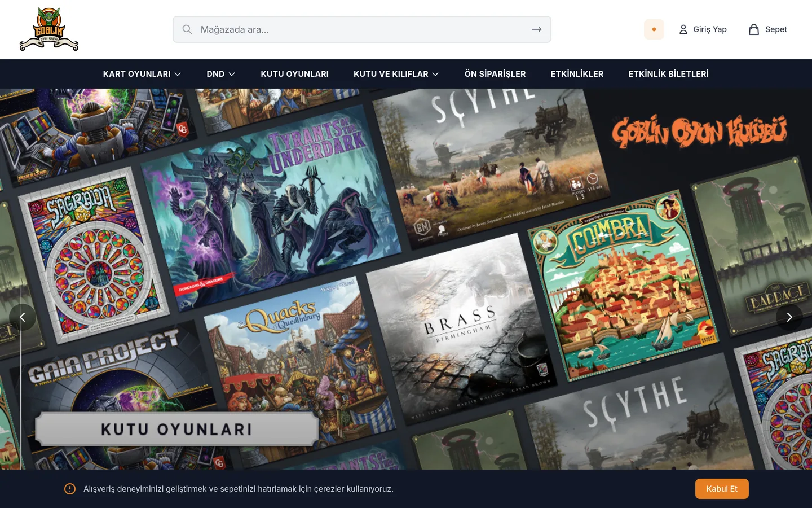Click the Coimbra game cover
812x508 pixels.
pos(623,285)
